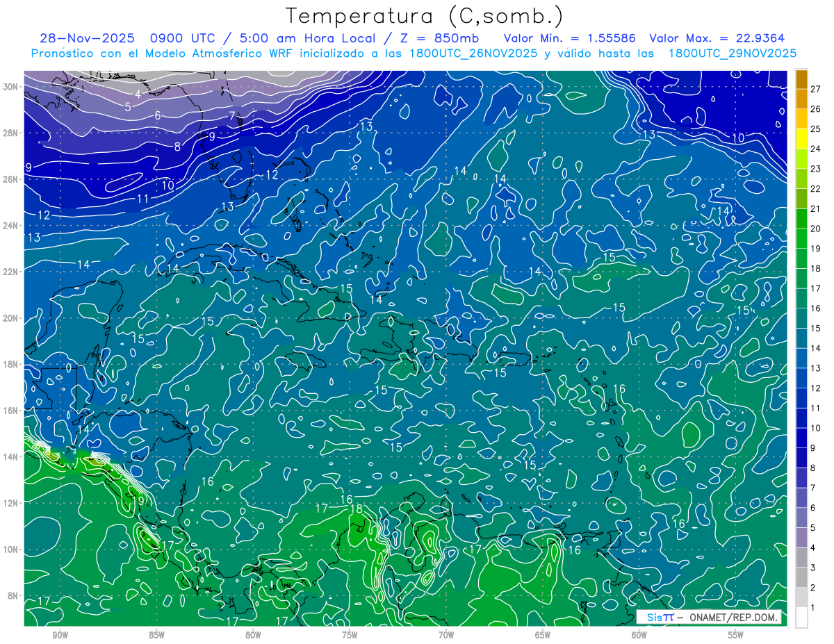Click the '65W' longitude axis label
834x644 pixels.
(x=543, y=635)
